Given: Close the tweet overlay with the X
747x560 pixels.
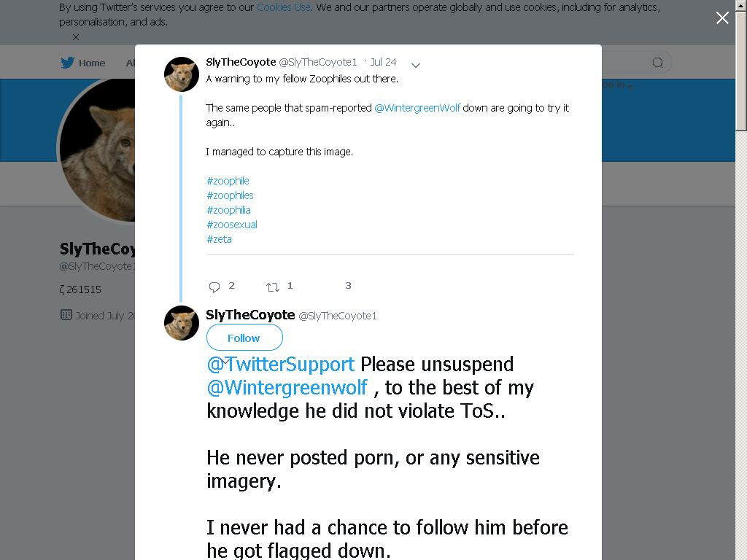Looking at the screenshot, I should point(722,18).
